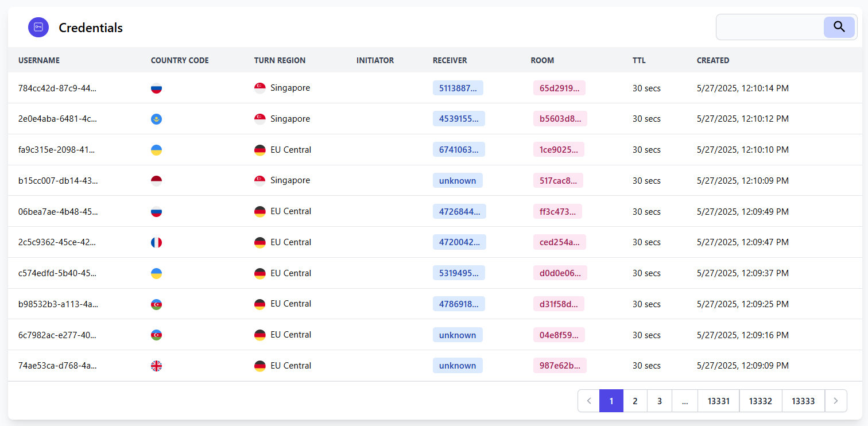868x426 pixels.
Task: Open room 65d2919 in the first row
Action: point(559,87)
